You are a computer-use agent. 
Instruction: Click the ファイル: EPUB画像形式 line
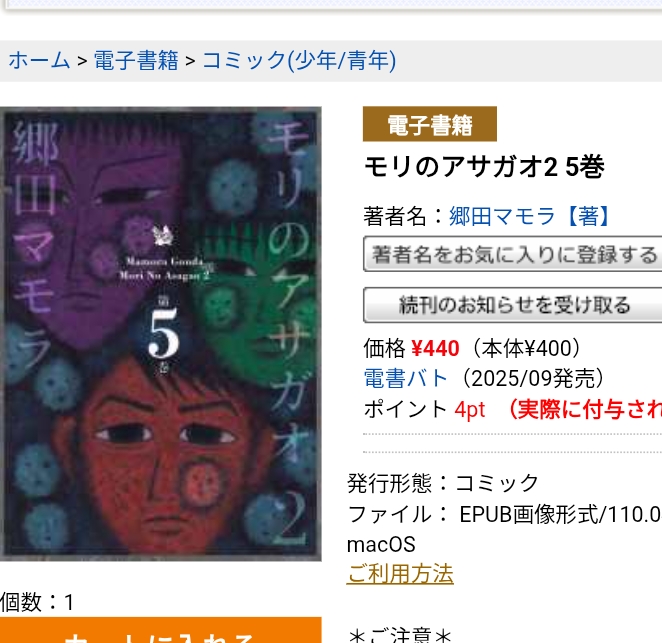[x=504, y=514]
